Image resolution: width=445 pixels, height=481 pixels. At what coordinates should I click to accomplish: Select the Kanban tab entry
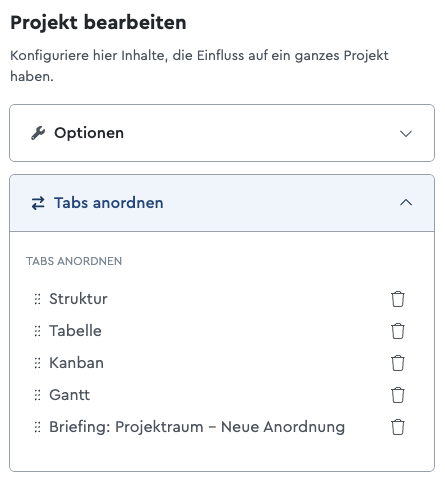click(x=76, y=363)
